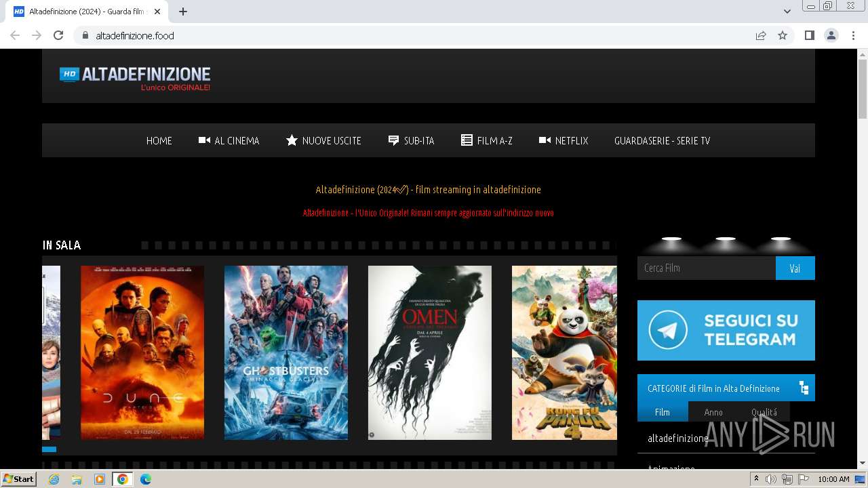The height and width of the screenshot is (488, 868).
Task: Open Chrome three-dot menu
Action: click(853, 35)
